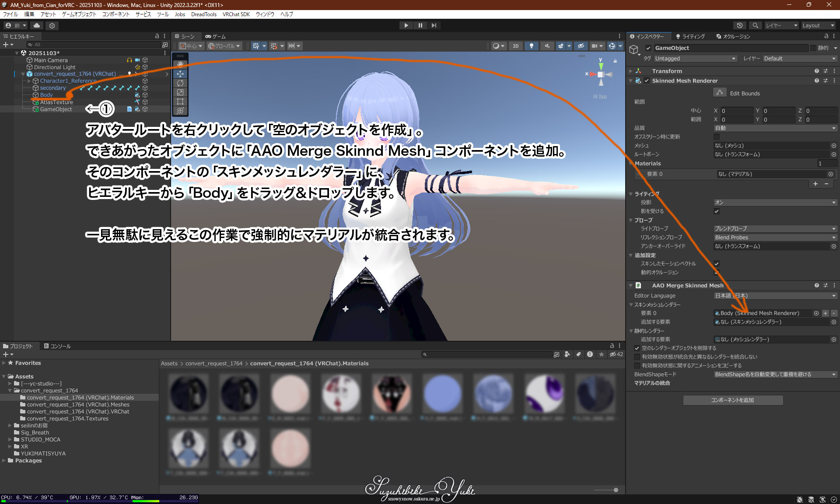Click the コンポーネントを追加 button

733,400
